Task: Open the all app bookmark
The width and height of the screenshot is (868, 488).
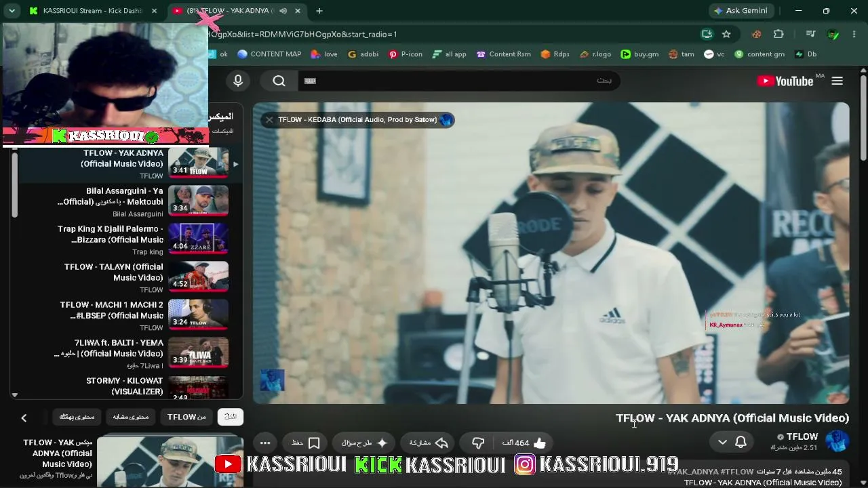Action: pos(449,54)
